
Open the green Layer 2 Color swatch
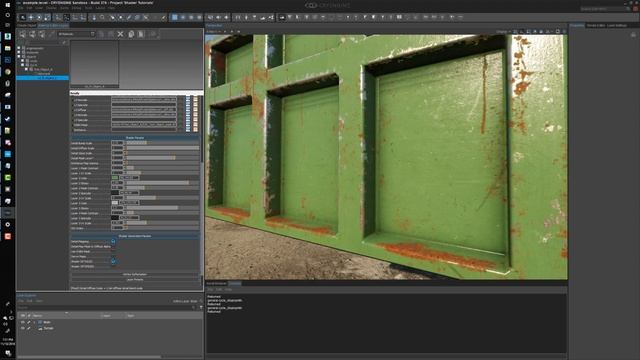[115, 178]
